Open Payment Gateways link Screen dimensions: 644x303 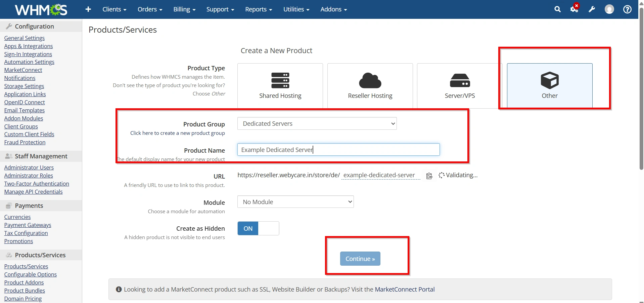coord(28,225)
